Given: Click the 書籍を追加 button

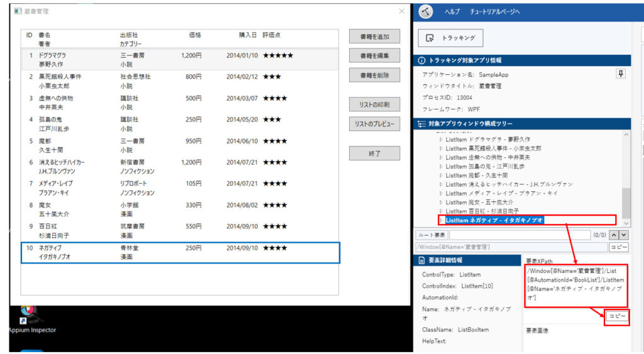Looking at the screenshot, I should [374, 36].
